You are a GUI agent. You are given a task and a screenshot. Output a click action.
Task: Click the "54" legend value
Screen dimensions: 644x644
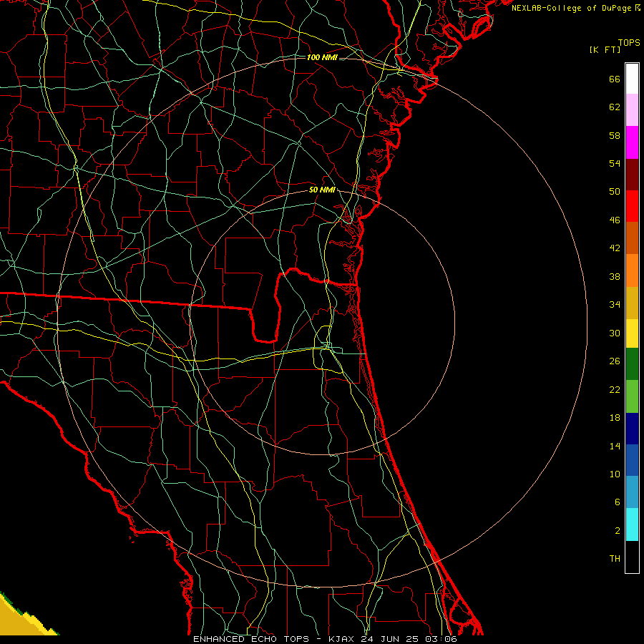(x=615, y=163)
